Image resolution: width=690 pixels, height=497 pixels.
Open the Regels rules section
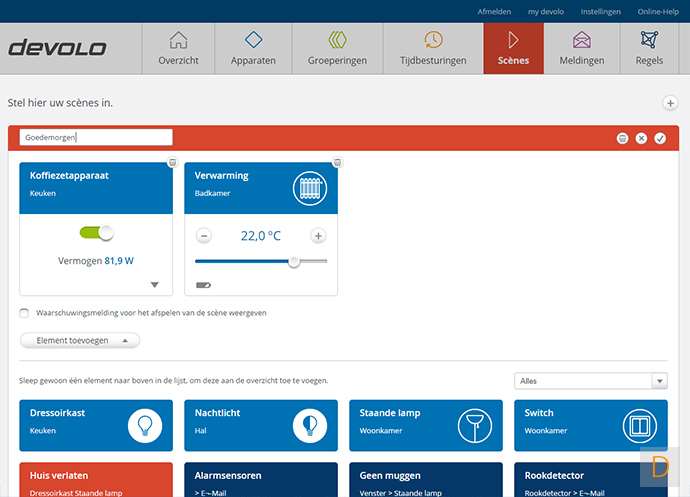pyautogui.click(x=648, y=49)
